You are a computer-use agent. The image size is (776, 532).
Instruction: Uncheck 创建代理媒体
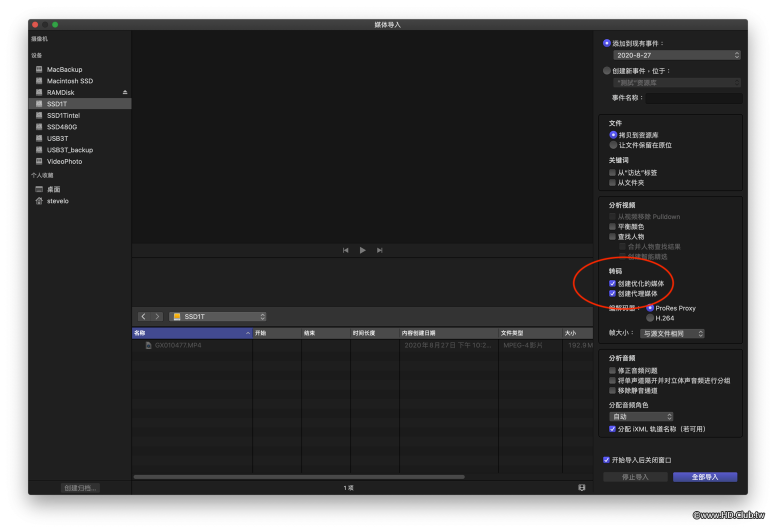[612, 293]
